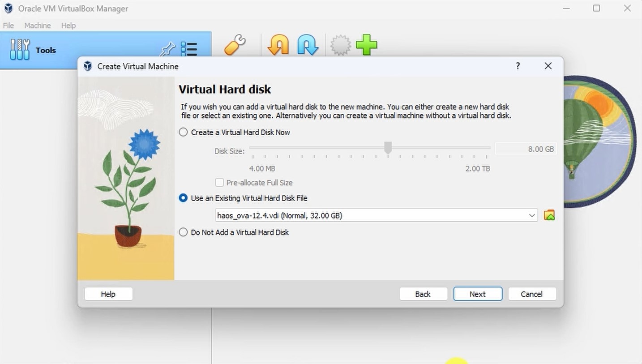Click the Next button
This screenshot has height=364, width=642.
click(x=477, y=294)
